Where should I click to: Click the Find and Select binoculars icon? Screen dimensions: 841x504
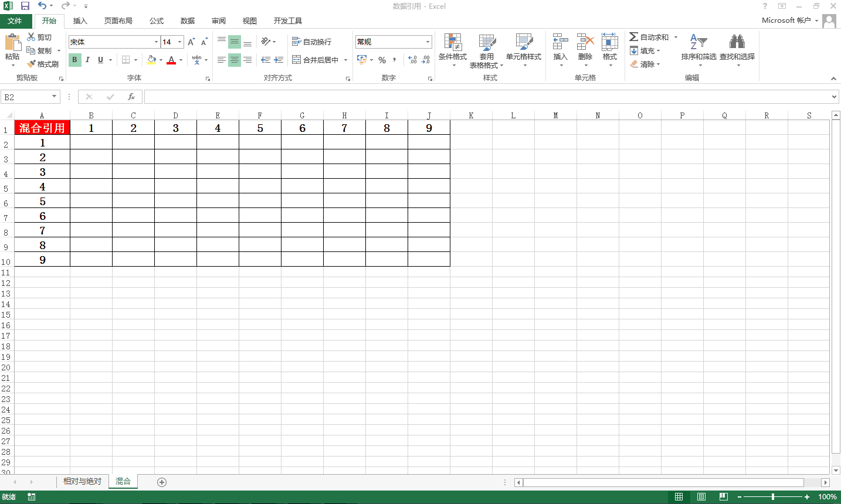[x=737, y=42]
